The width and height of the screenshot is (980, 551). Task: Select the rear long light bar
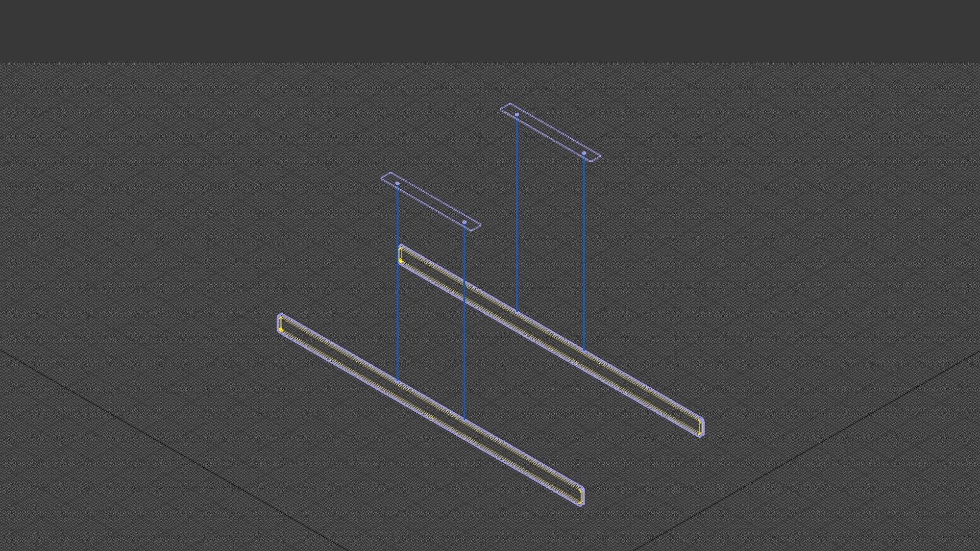coord(551,341)
